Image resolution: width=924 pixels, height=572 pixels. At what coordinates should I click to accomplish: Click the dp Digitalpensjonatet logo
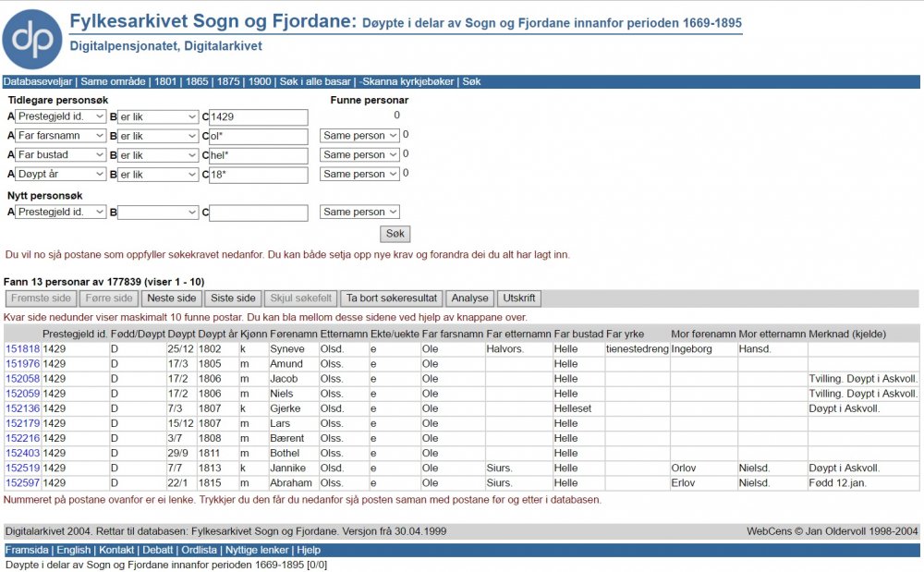pyautogui.click(x=32, y=39)
